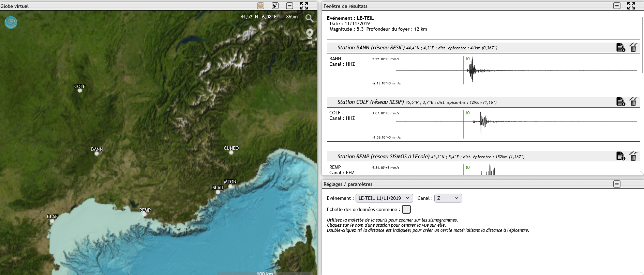Open the Canal dropdown set to Z

(448, 198)
